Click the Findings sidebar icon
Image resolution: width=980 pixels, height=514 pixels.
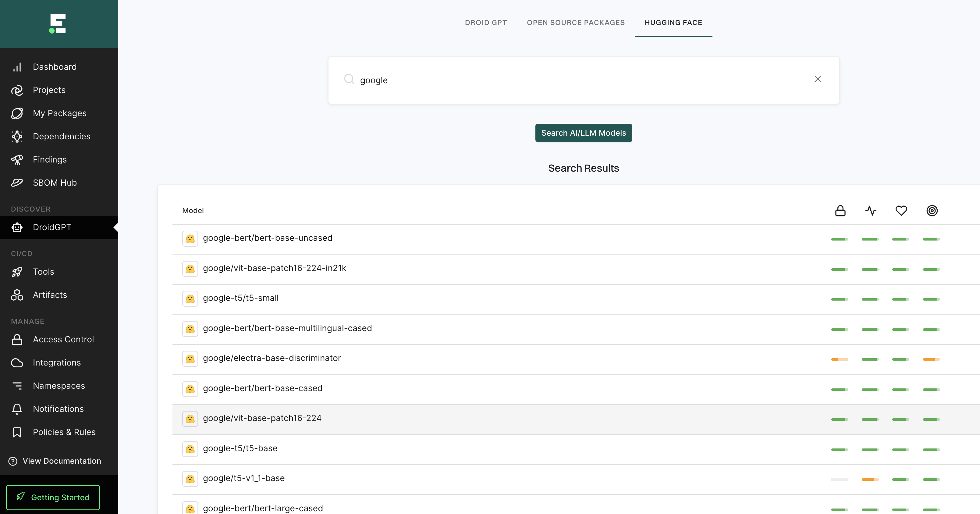click(17, 159)
